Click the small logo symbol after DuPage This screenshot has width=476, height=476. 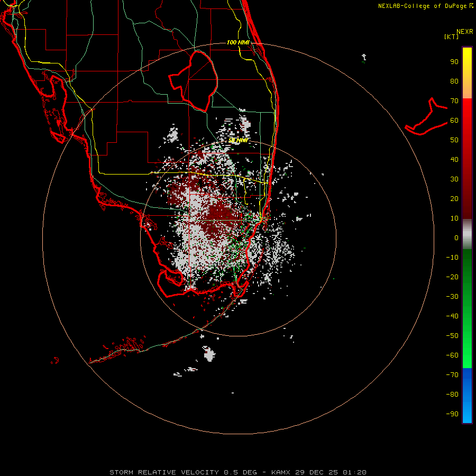471,6
